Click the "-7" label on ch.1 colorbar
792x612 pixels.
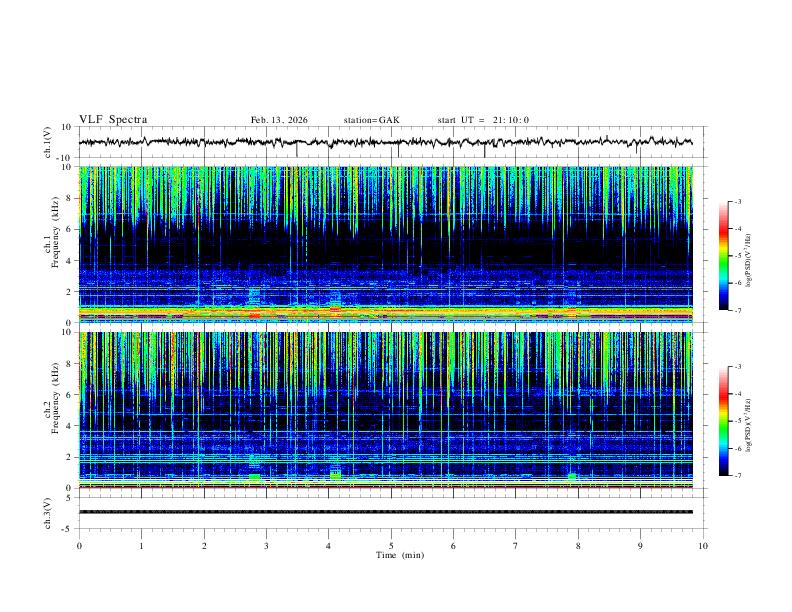pos(737,310)
